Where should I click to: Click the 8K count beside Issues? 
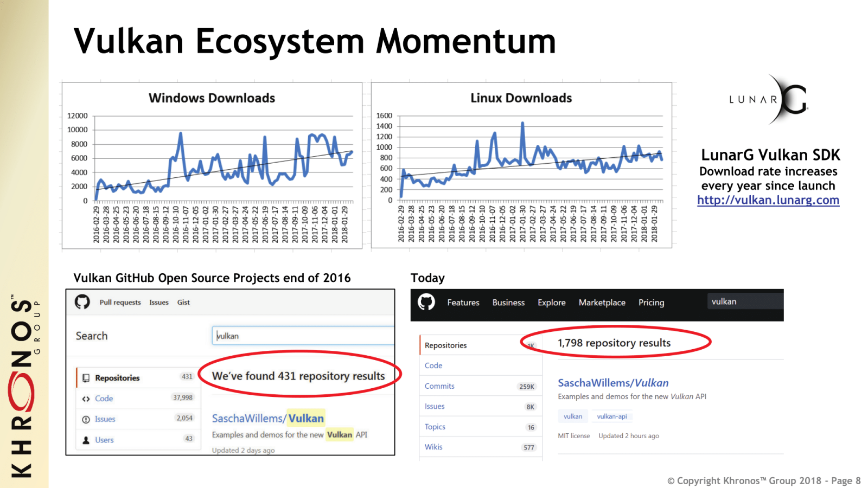[530, 407]
